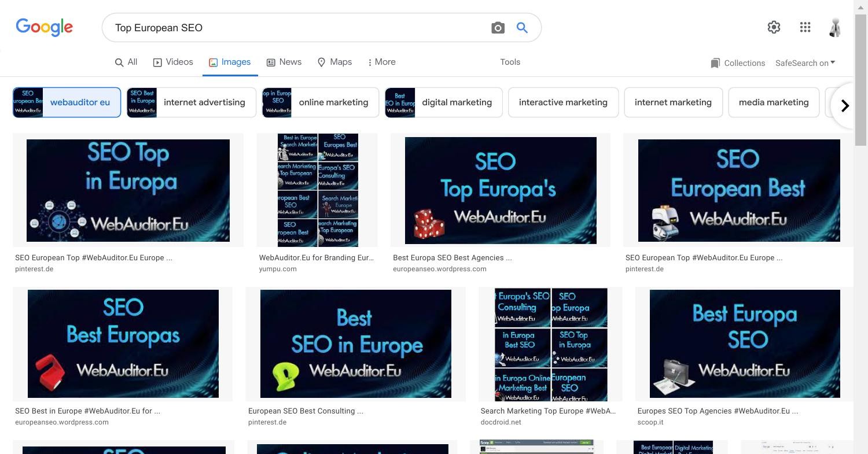Screen dimensions: 868x454
Task: Open search settings via gear icon
Action: pos(774,27)
